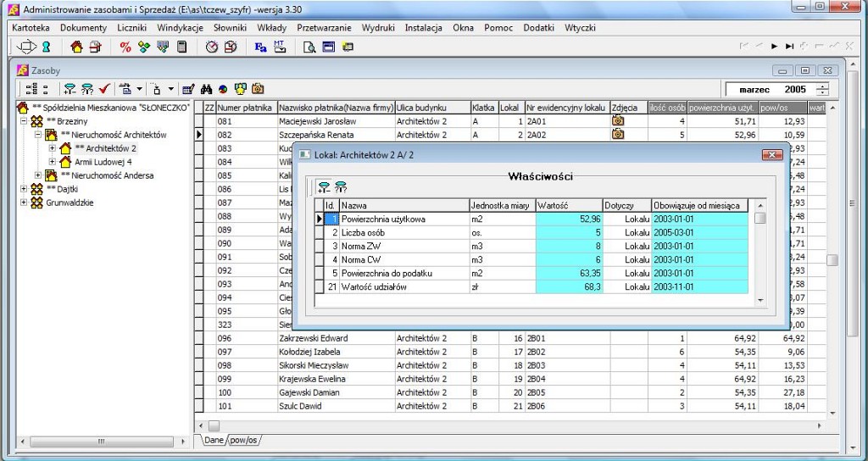The width and height of the screenshot is (868, 461).
Task: Increase the month with marzec 2005 up arrow
Action: coord(824,86)
